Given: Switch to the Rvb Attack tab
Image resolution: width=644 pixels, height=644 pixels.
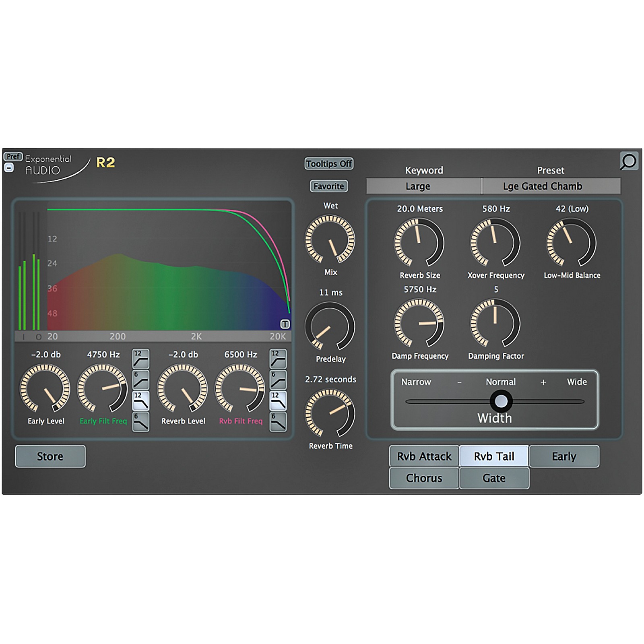Looking at the screenshot, I should (x=424, y=456).
